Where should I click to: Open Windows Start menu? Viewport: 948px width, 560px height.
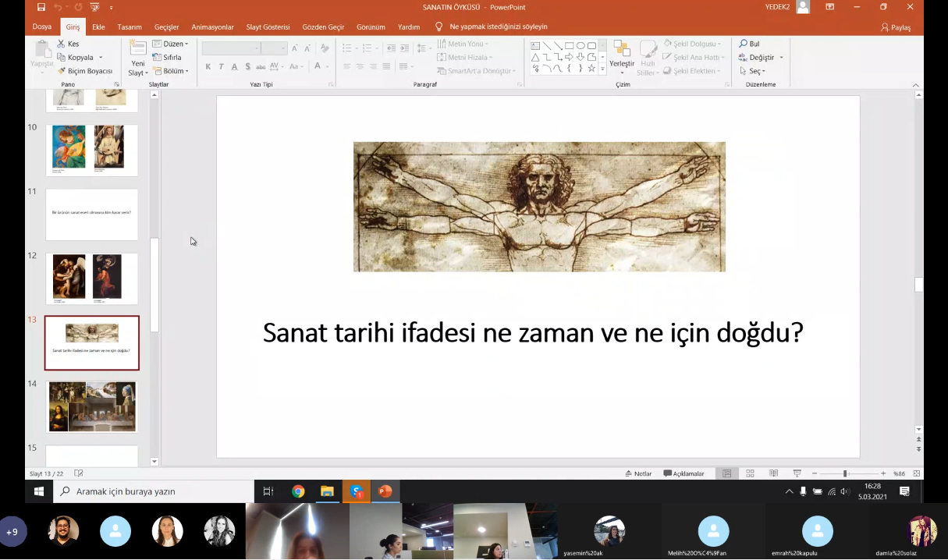pyautogui.click(x=39, y=491)
